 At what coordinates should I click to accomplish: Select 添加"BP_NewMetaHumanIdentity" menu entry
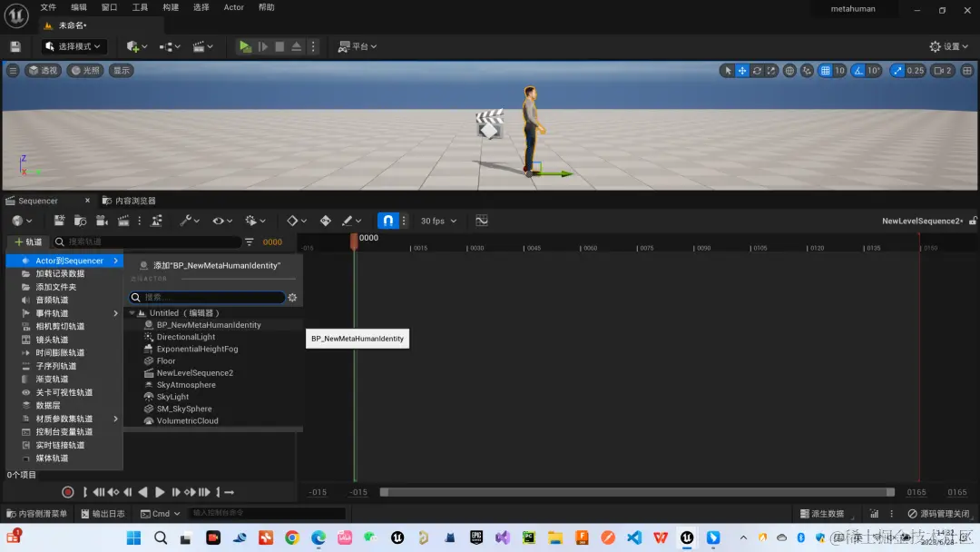coord(210,266)
